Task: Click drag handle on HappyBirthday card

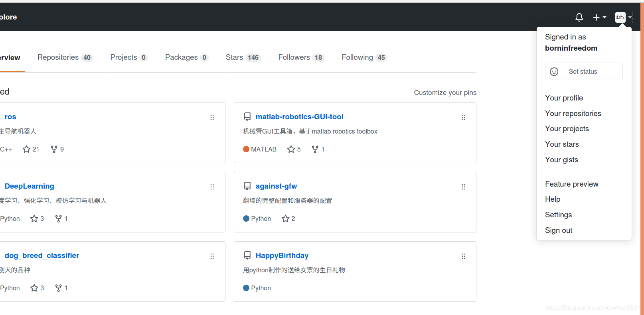Action: (x=463, y=256)
